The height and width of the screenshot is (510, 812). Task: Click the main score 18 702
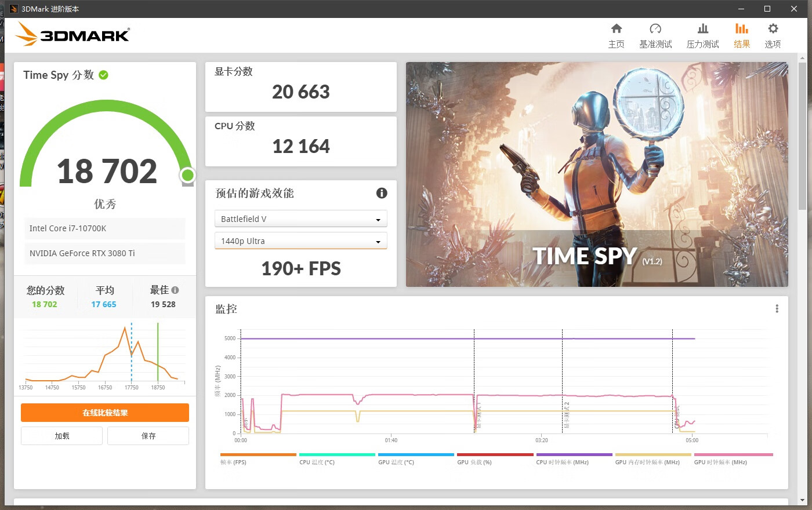[107, 172]
